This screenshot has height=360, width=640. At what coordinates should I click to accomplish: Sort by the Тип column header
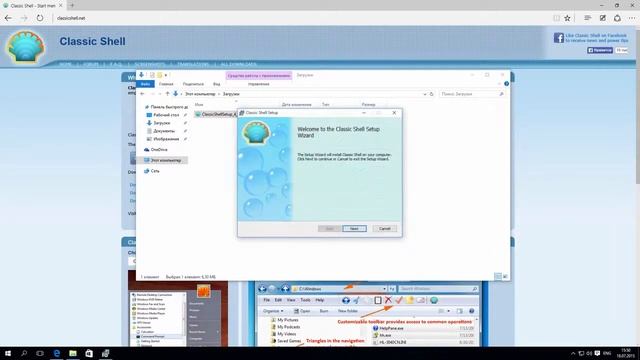(325, 105)
